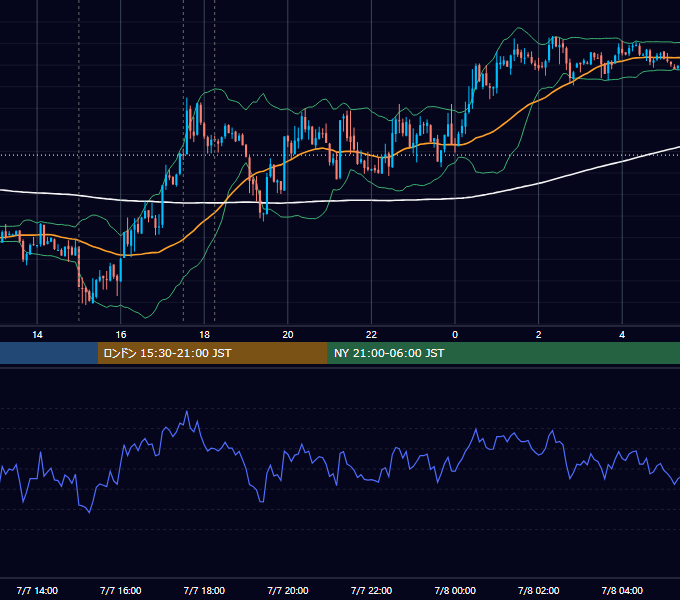680x600 pixels.
Task: Click the 22 hour axis label
Action: point(371,335)
